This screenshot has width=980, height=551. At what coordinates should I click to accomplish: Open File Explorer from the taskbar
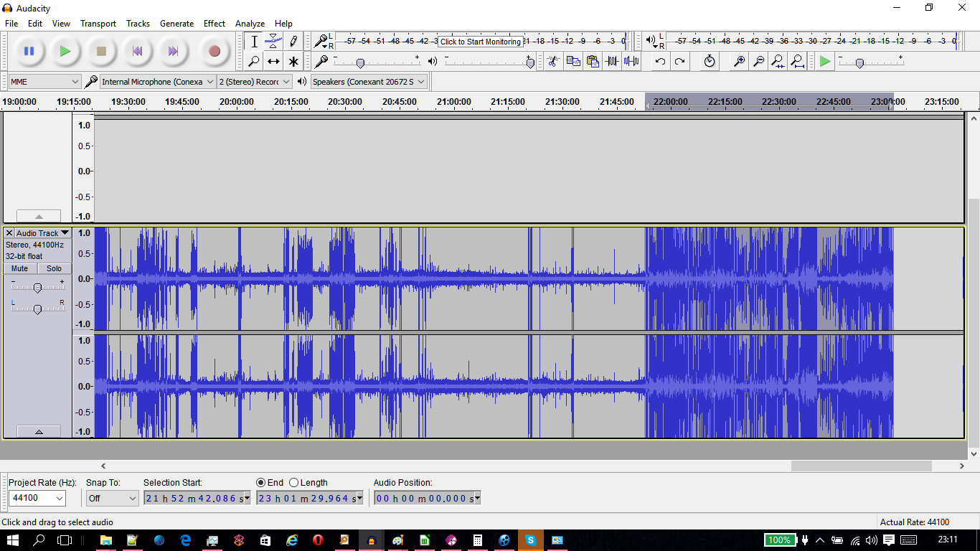(x=105, y=540)
